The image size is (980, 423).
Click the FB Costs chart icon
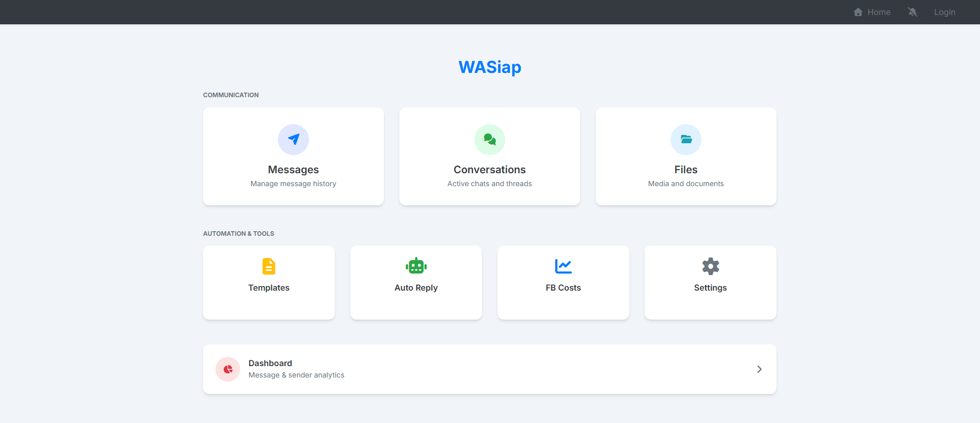pyautogui.click(x=563, y=266)
